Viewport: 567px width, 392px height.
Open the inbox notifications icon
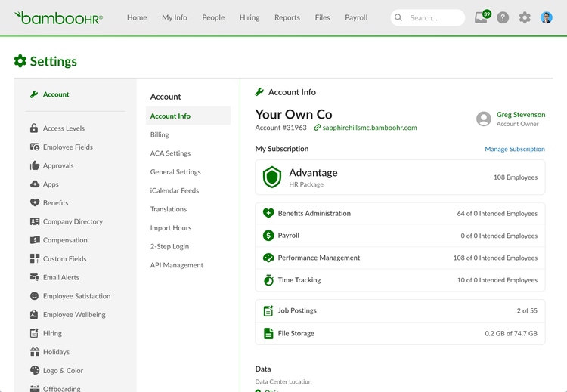pyautogui.click(x=482, y=17)
